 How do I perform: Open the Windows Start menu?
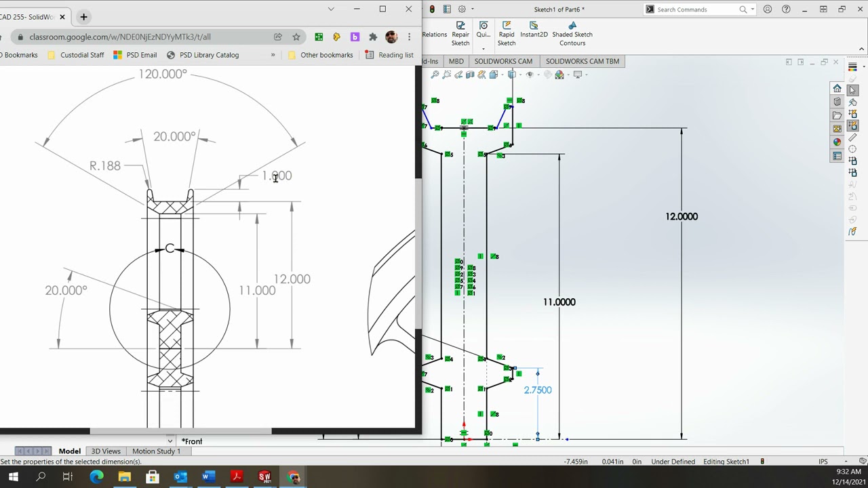[14, 477]
